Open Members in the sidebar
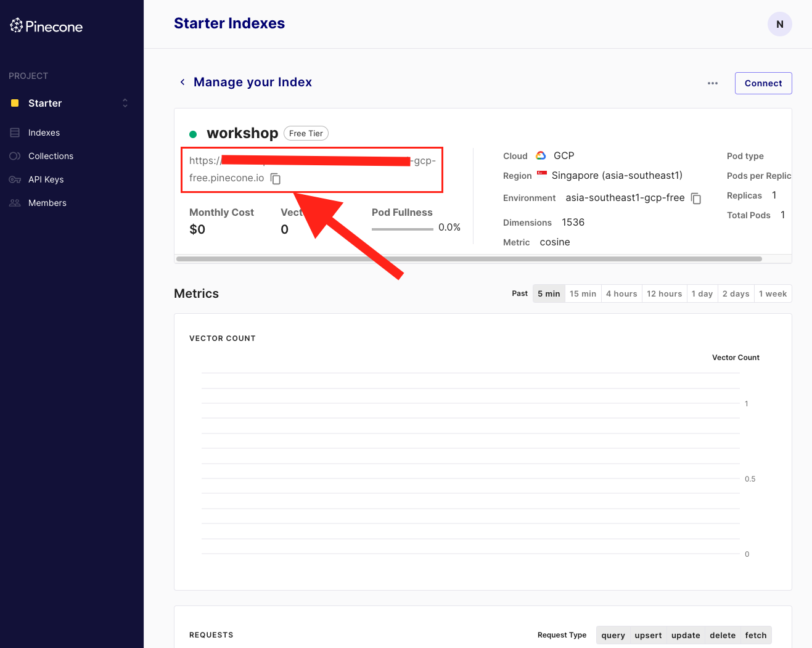Image resolution: width=812 pixels, height=648 pixels. (47, 203)
